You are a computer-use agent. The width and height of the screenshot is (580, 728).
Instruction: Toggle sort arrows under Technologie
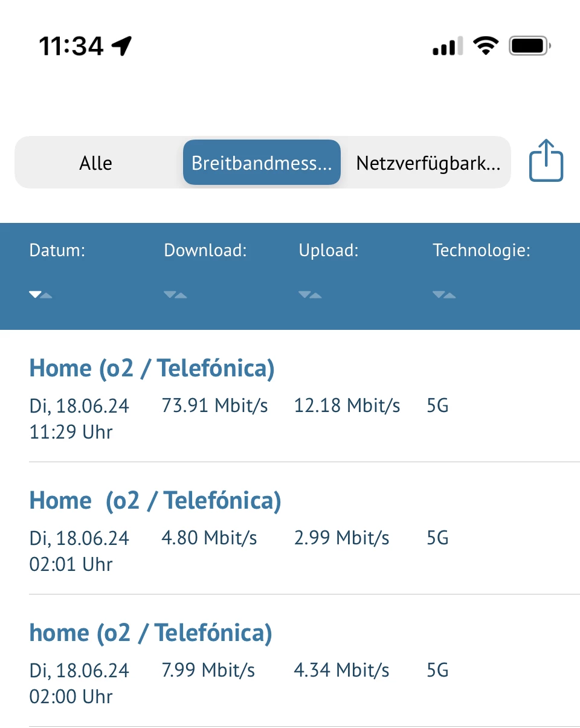point(444,295)
